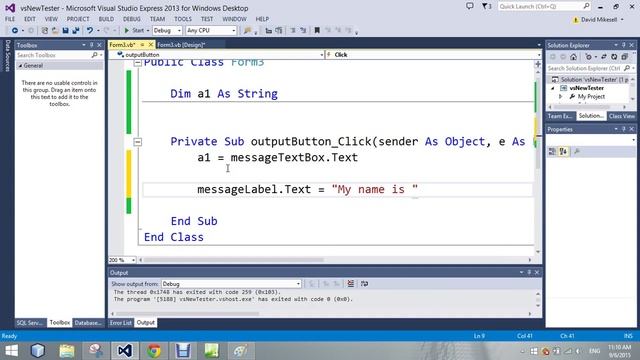Open the Data Sources side tab
This screenshot has width=640, height=360.
tap(7, 56)
